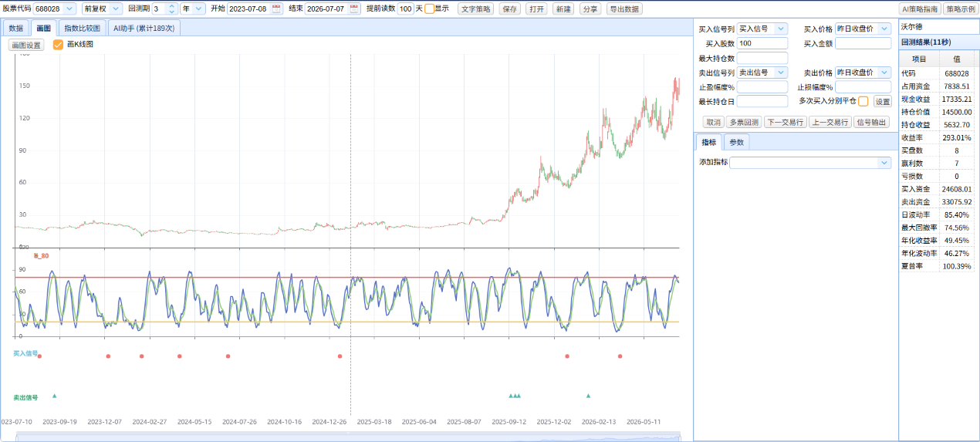
Task: Go to 上一交易行
Action: (x=830, y=122)
